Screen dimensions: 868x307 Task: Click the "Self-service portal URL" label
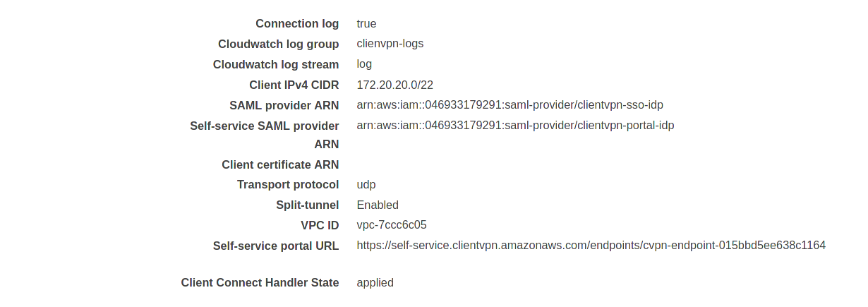click(x=276, y=246)
